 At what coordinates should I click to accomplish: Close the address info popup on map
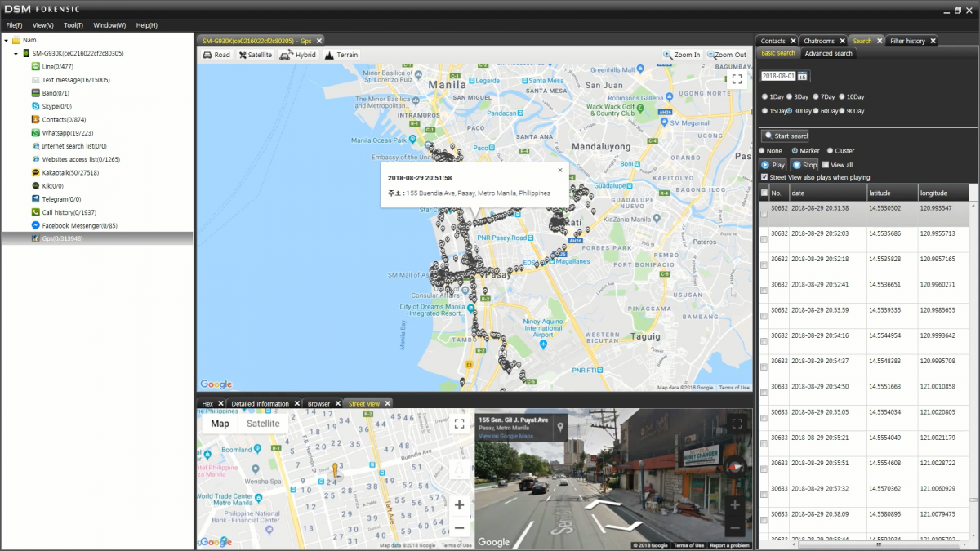(560, 171)
